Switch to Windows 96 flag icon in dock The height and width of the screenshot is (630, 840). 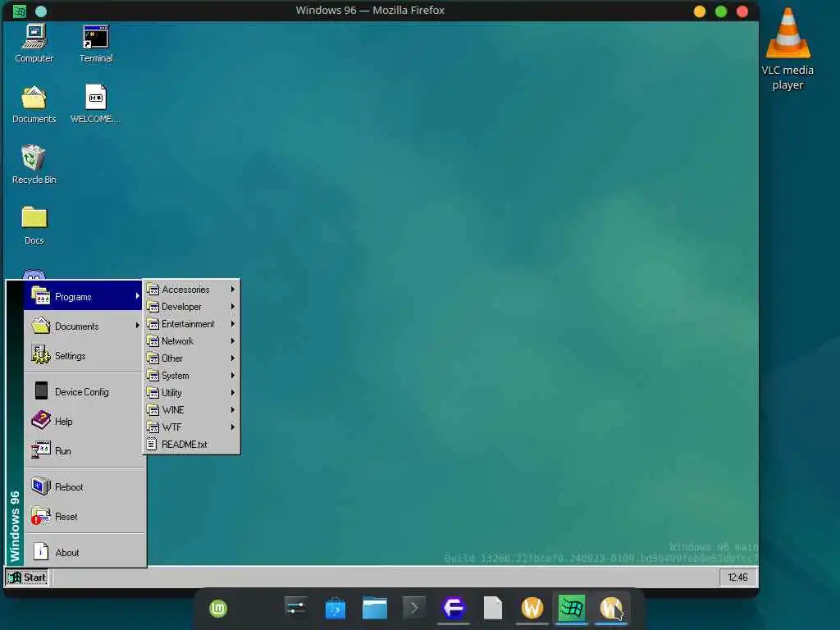(x=572, y=608)
